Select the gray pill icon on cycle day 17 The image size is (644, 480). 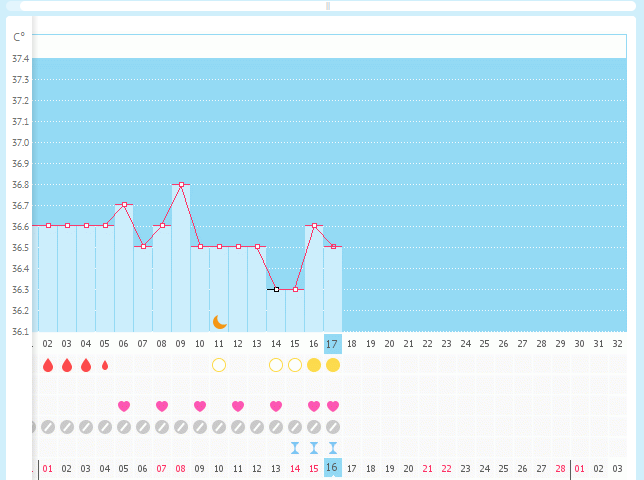333,427
